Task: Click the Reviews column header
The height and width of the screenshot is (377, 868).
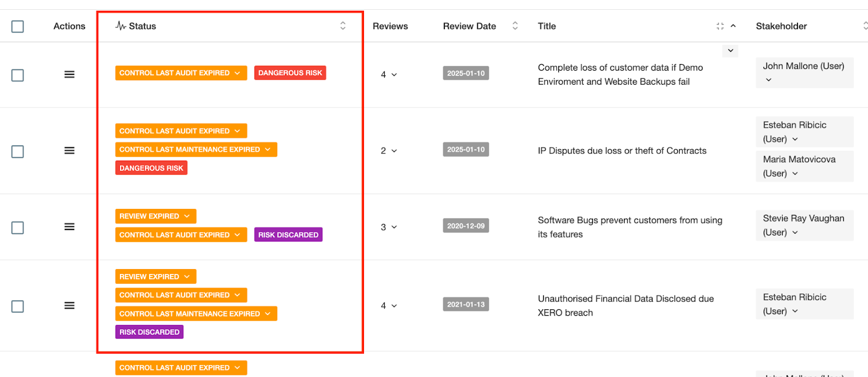Action: (x=390, y=26)
